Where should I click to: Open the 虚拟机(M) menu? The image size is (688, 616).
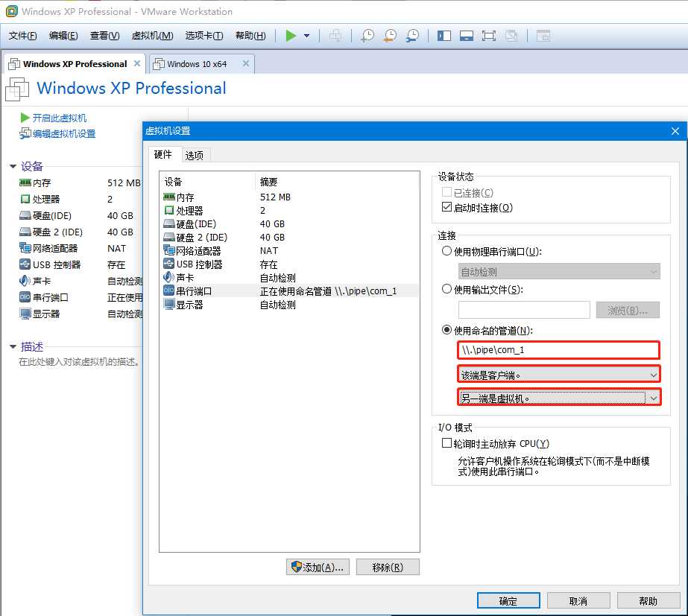pos(152,36)
